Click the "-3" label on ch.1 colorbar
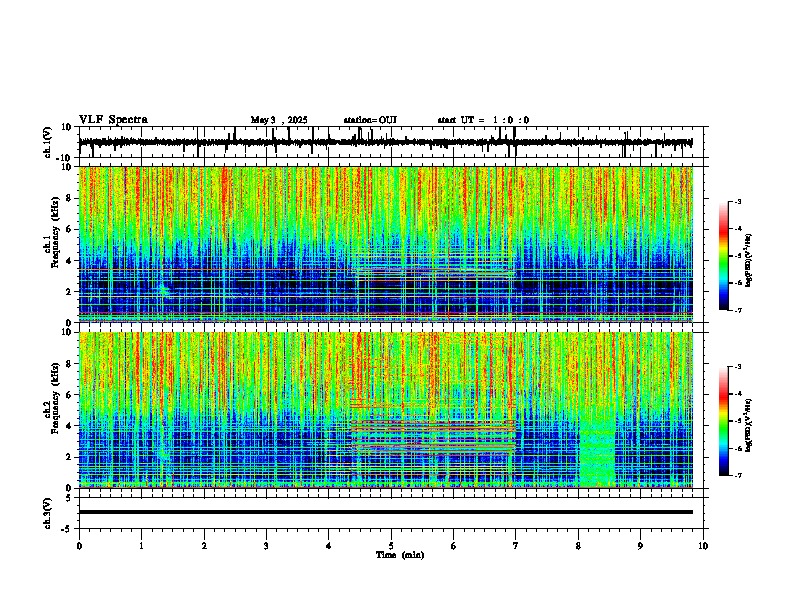 tap(737, 201)
